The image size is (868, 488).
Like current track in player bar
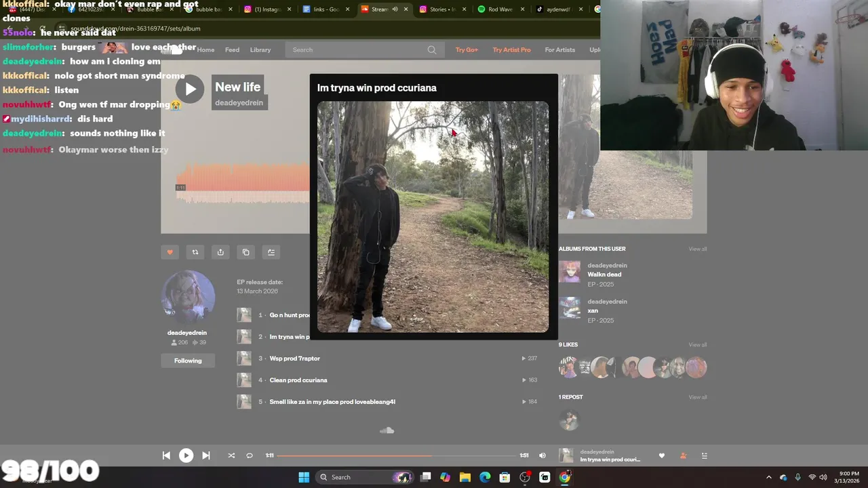662,455
